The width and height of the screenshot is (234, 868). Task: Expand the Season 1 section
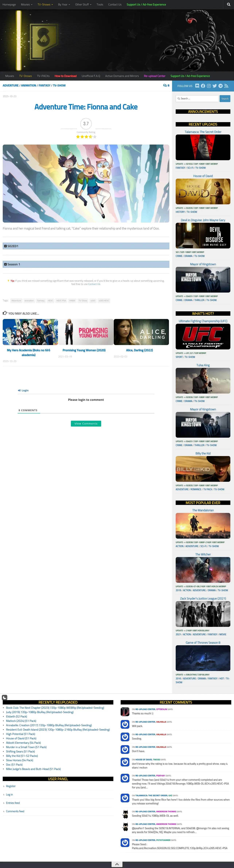[86, 264]
